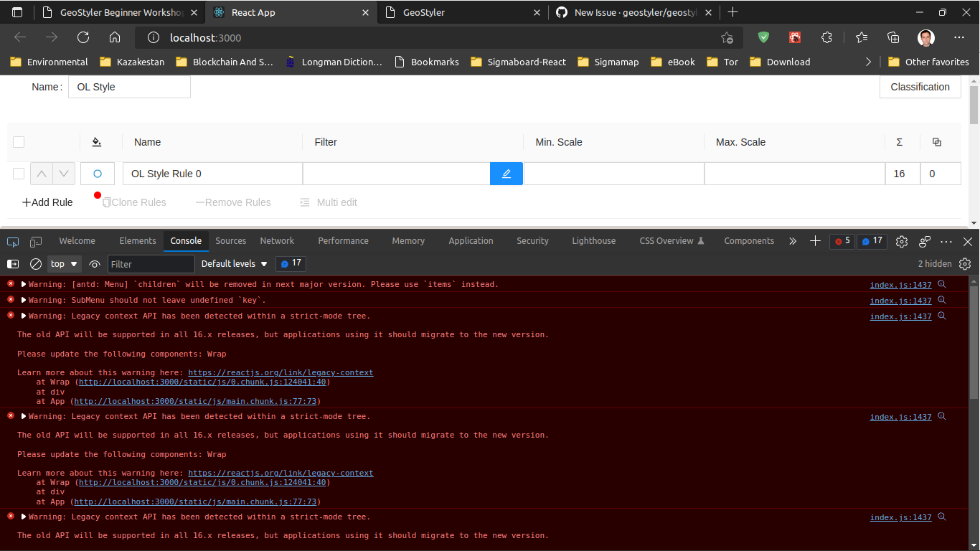Click the Name input showing 'OL Style'
Image resolution: width=980 pixels, height=551 pixels.
click(128, 87)
